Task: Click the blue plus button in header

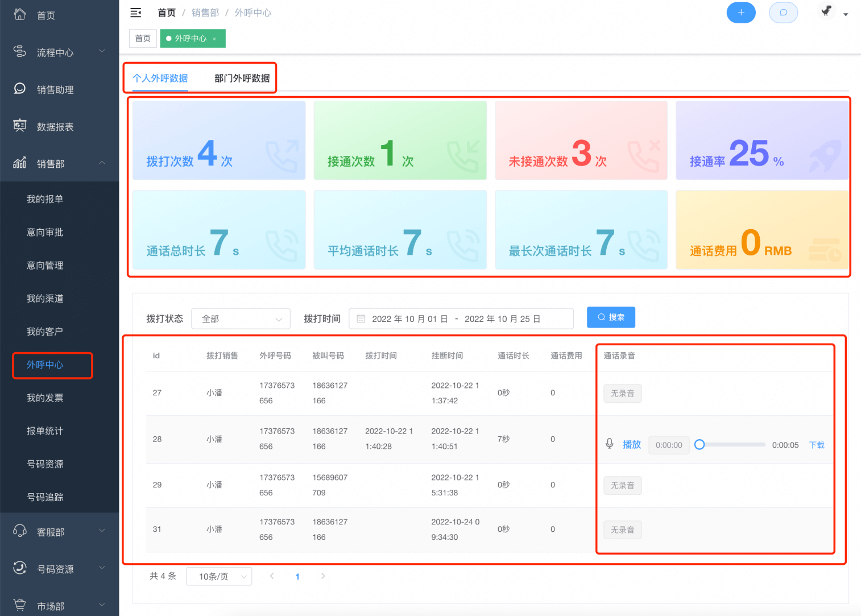Action: pyautogui.click(x=740, y=13)
